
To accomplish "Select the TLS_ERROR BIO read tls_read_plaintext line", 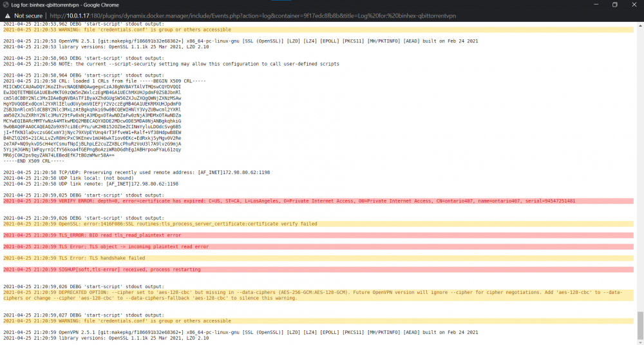I will click(318, 235).
